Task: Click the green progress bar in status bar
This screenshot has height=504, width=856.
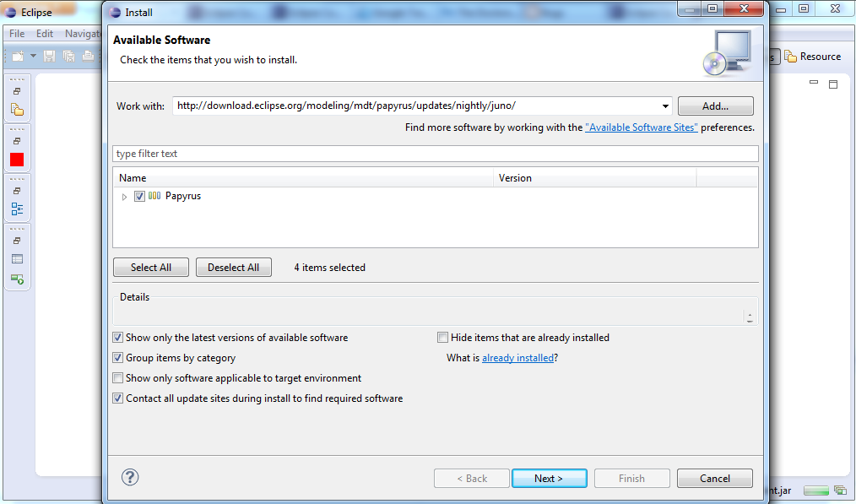Action: point(816,490)
